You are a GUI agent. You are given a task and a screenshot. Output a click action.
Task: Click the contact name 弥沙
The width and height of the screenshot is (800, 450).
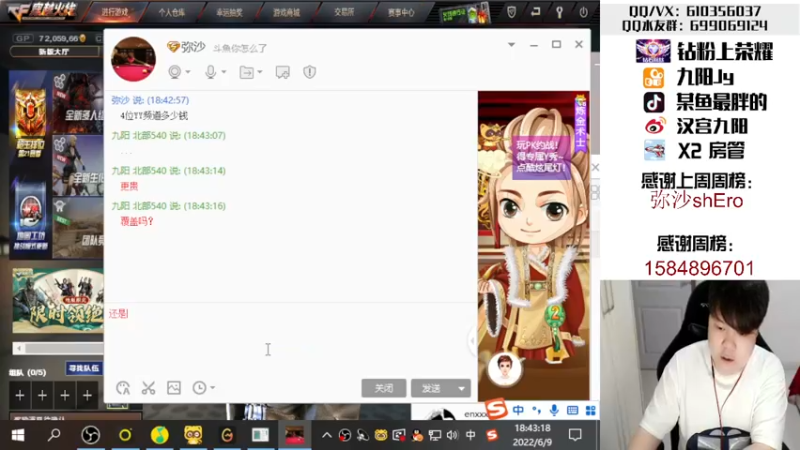[192, 47]
